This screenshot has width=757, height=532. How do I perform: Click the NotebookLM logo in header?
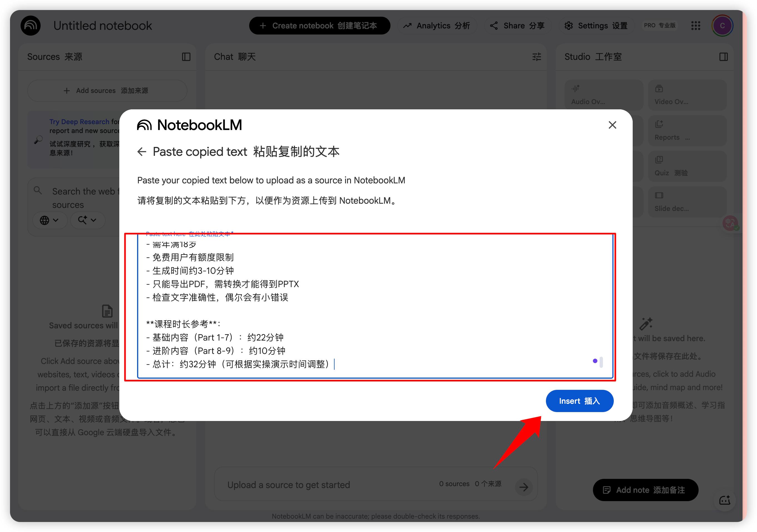[31, 26]
